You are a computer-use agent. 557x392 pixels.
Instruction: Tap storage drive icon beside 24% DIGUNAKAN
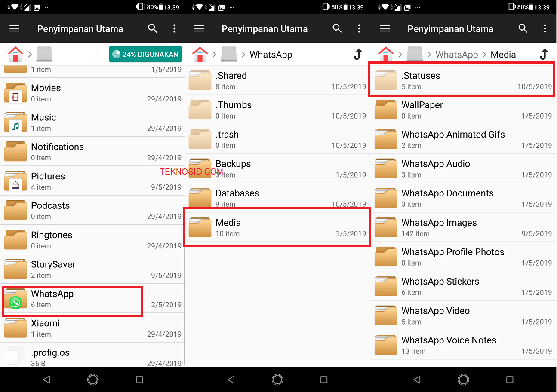click(x=44, y=54)
